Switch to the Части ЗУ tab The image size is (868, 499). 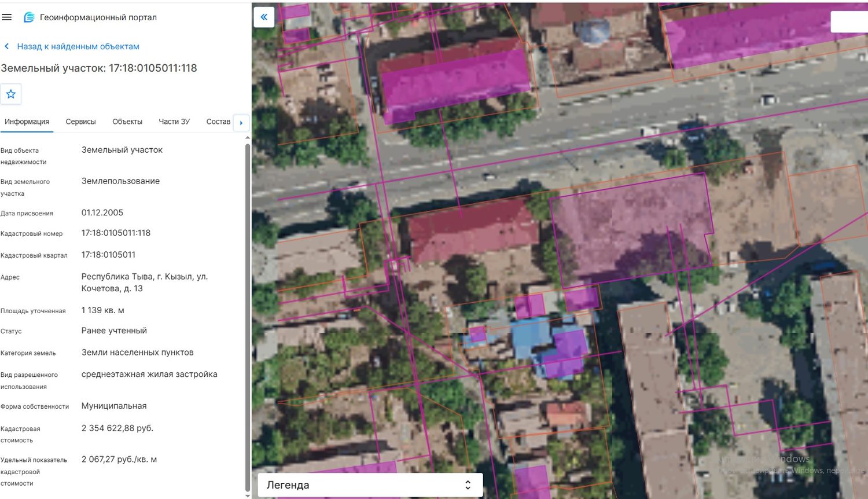pyautogui.click(x=174, y=122)
